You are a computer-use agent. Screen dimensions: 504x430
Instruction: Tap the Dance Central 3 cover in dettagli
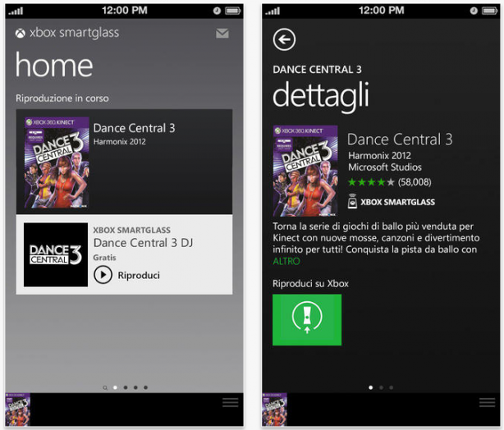point(305,171)
